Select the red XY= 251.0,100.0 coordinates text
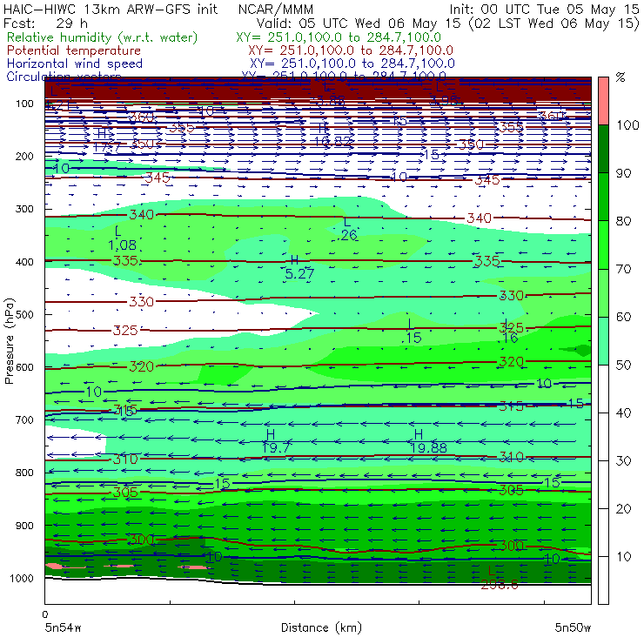 (x=351, y=50)
